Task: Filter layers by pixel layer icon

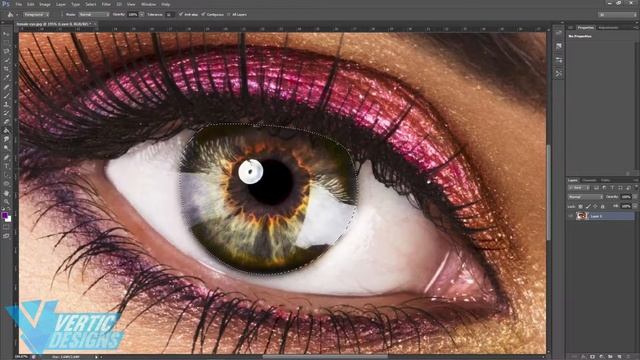Action: coord(597,188)
